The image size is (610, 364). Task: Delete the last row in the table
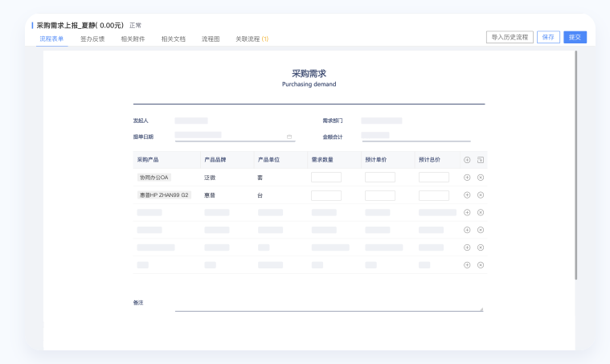(x=481, y=264)
